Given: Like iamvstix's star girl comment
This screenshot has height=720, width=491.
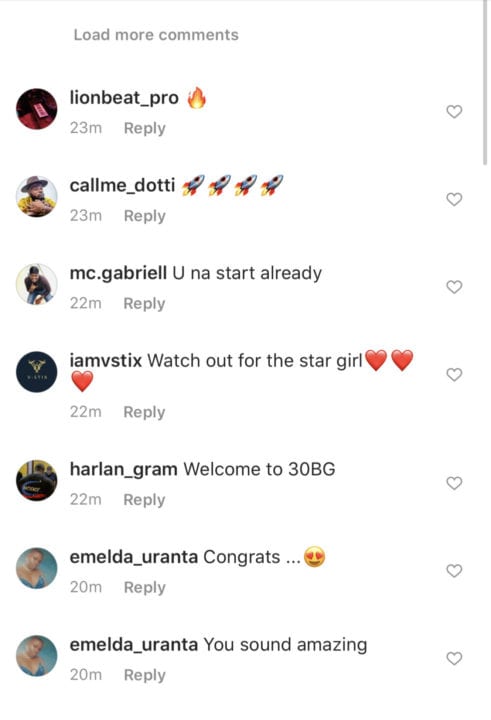Looking at the screenshot, I should click(454, 375).
